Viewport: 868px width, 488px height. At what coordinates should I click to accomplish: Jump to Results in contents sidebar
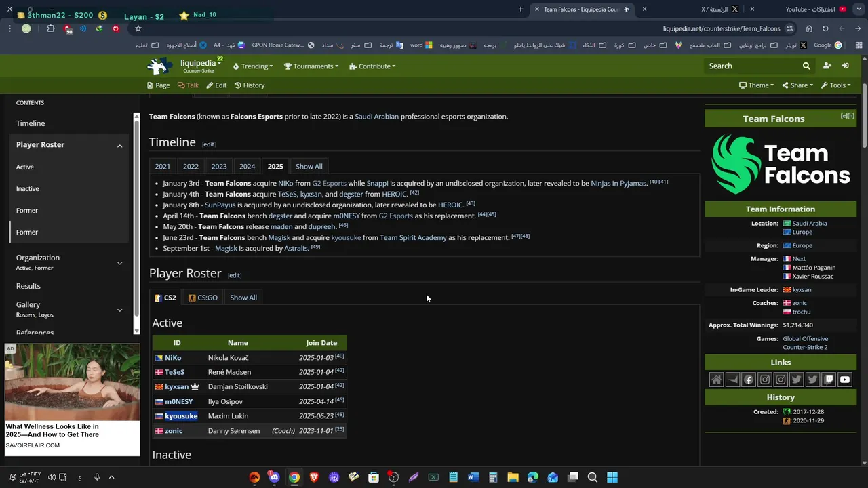click(28, 286)
